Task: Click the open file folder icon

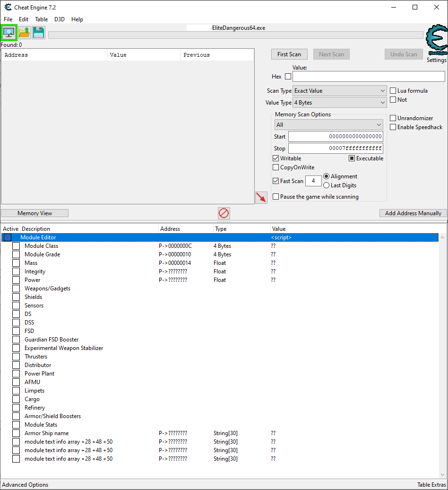Action: click(24, 33)
